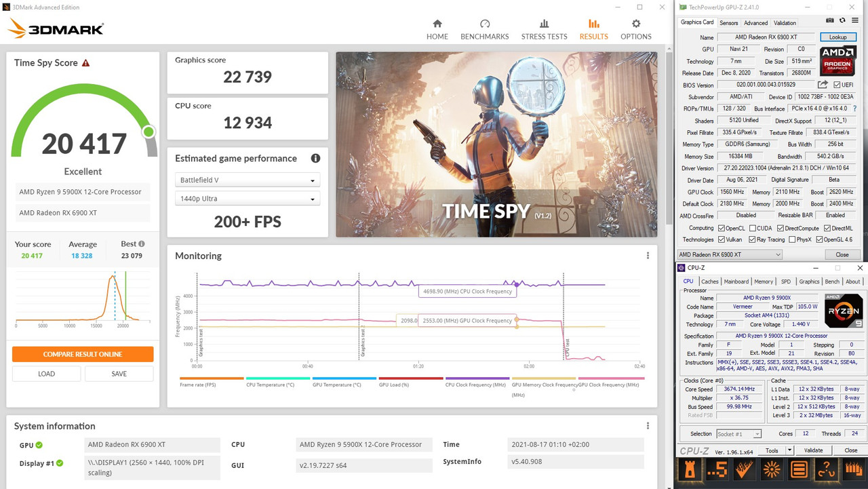Screen dimensions: 868x489
Task: Open the 1440p Ultra resolution dropdown
Action: [x=248, y=199]
